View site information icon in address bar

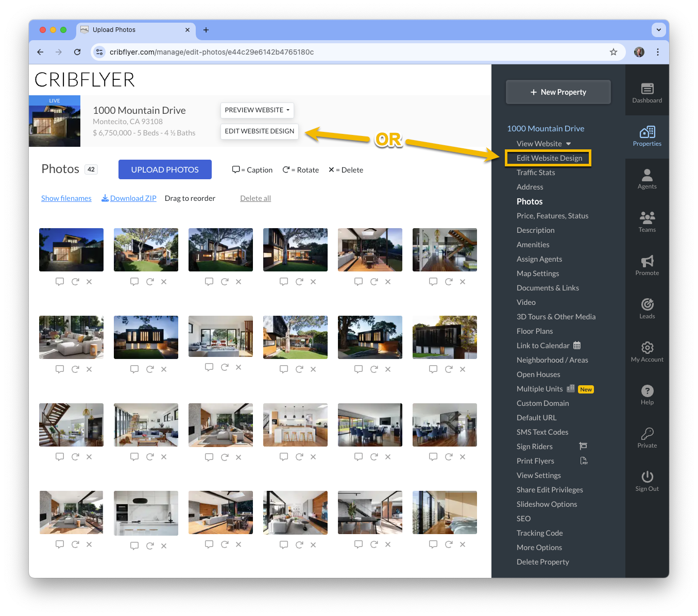click(x=100, y=52)
